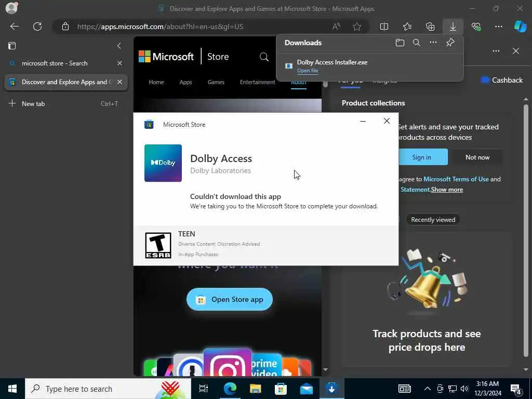Open Microsoft Edge from taskbar
532x399 pixels.
tap(230, 389)
